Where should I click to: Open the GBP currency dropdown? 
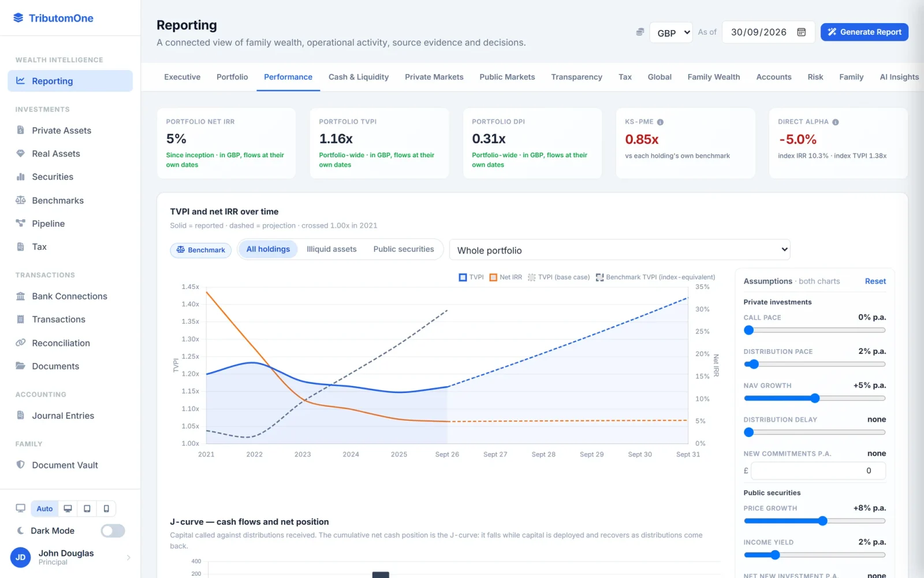pyautogui.click(x=671, y=32)
